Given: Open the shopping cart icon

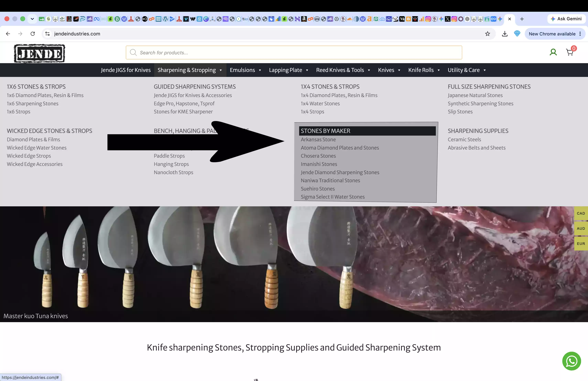Looking at the screenshot, I should click(570, 52).
